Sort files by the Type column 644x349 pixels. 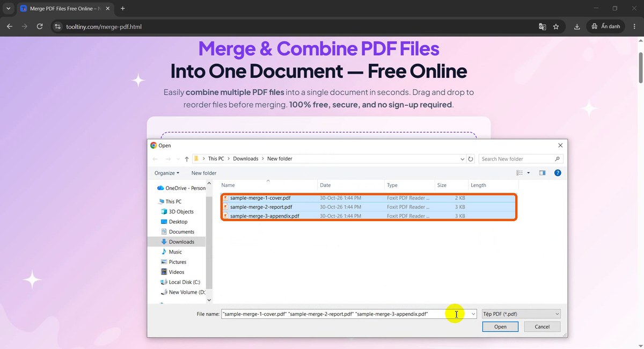[409, 185]
